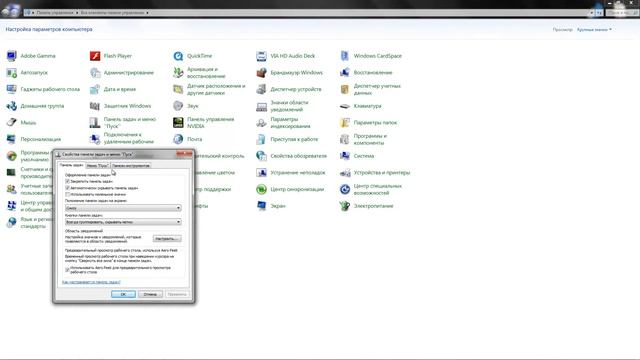Open Windows CardSpace
Viewport: 640px width, 360px height.
(x=371, y=56)
